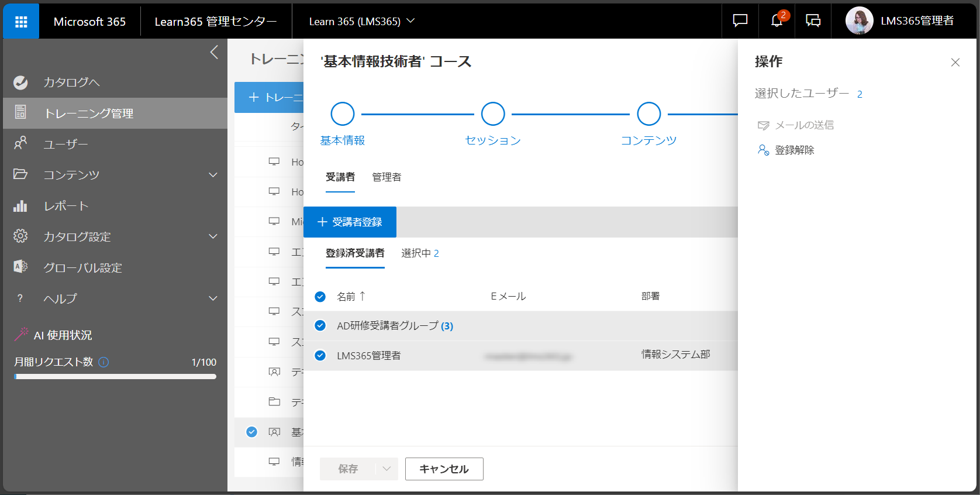Click the カタログへ compass icon
Image resolution: width=980 pixels, height=495 pixels.
click(x=20, y=82)
